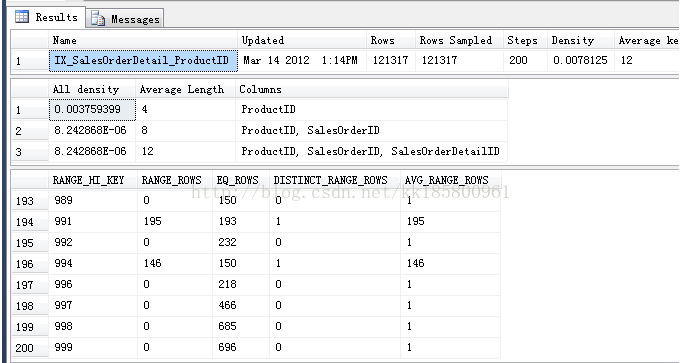Click the RANGE_HI_KEY column header
The height and width of the screenshot is (363, 682).
[93, 180]
